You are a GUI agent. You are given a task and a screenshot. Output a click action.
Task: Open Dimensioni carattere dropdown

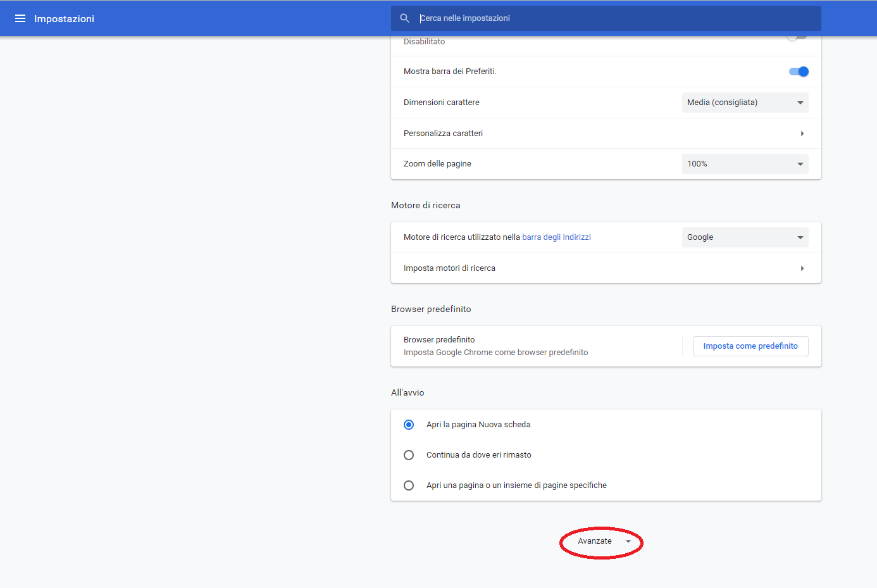pyautogui.click(x=745, y=103)
